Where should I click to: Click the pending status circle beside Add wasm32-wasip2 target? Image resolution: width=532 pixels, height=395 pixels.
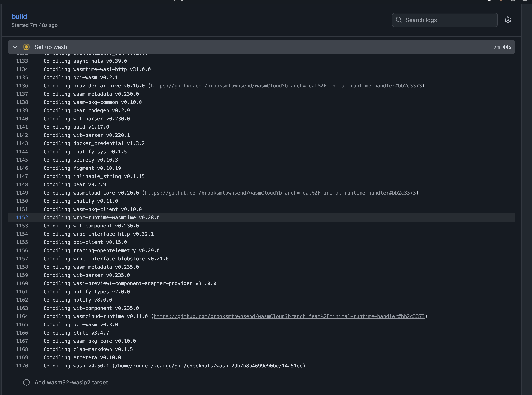click(x=26, y=382)
